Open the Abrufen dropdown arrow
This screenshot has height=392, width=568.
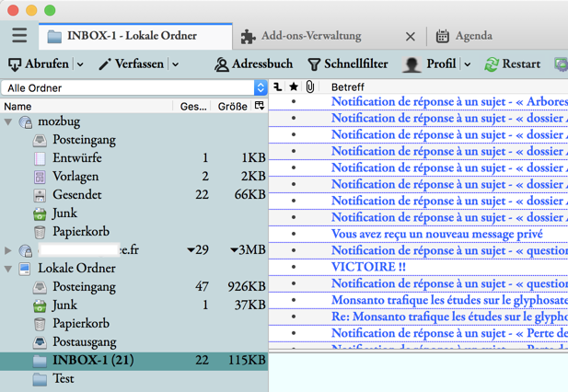[x=80, y=64]
